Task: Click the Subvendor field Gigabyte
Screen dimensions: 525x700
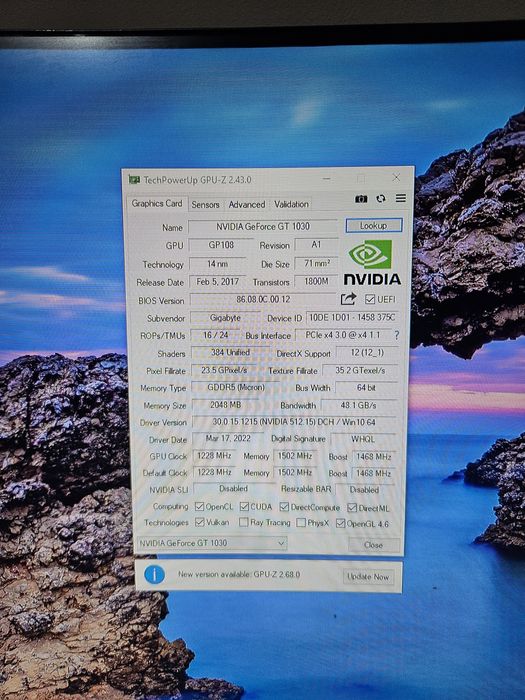Action: pyautogui.click(x=225, y=318)
